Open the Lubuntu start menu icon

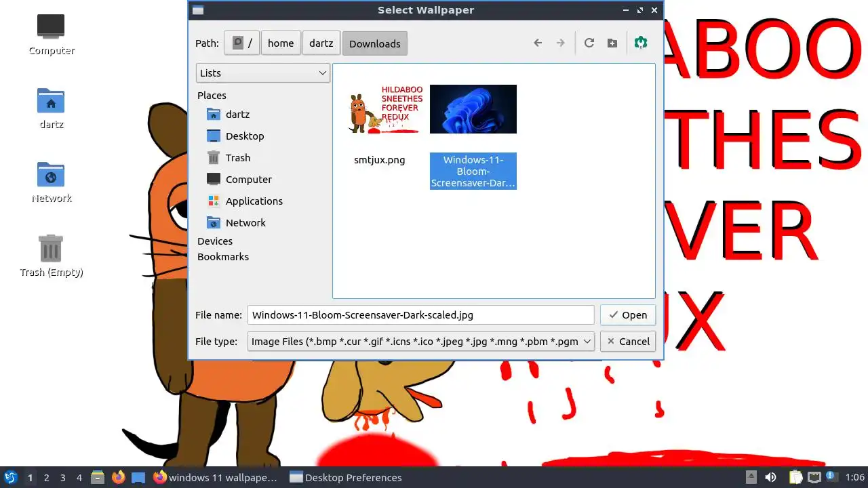10,478
